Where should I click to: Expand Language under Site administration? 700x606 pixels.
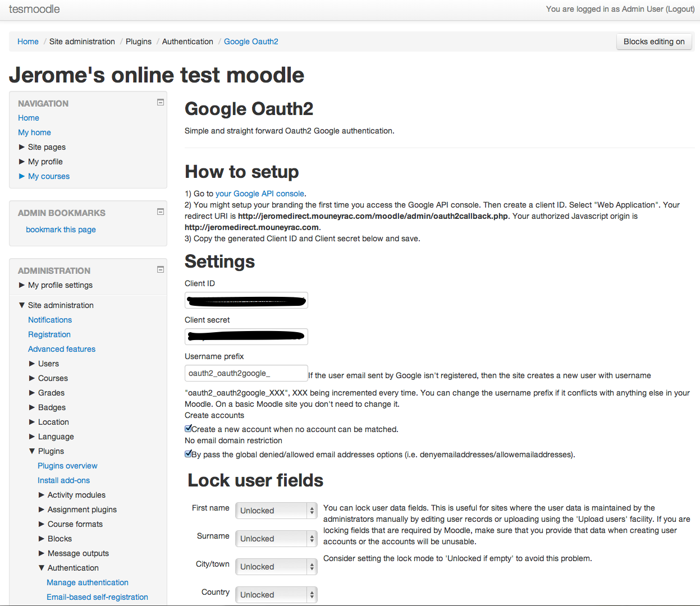pyautogui.click(x=32, y=437)
